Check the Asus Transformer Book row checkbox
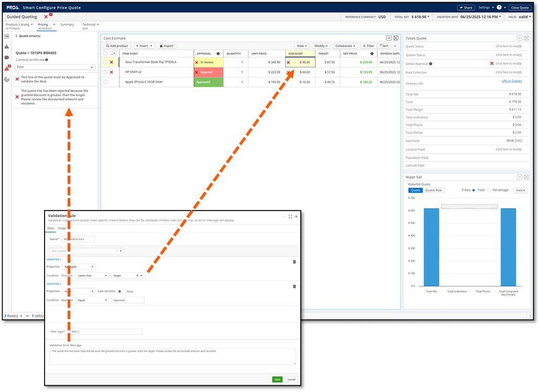Viewport: 540px width, 392px height. coord(105,62)
